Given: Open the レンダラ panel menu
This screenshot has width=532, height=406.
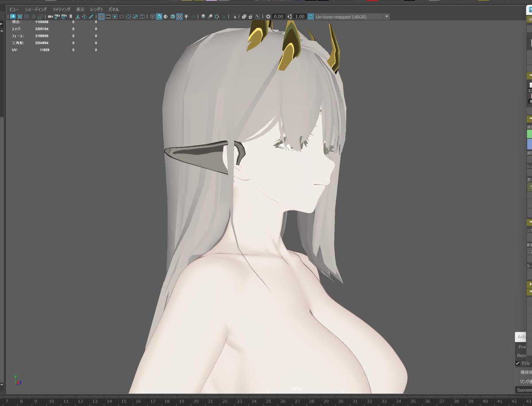Looking at the screenshot, I should [x=96, y=9].
